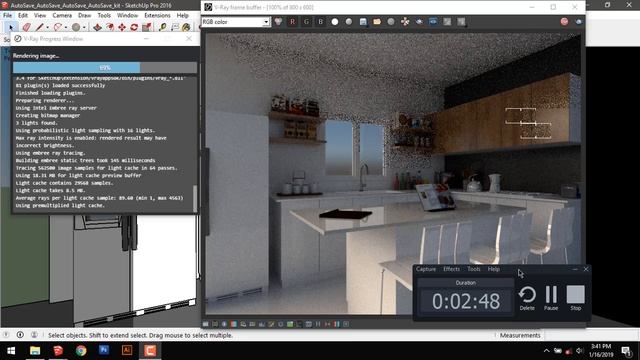
Task: Open the Camera menu
Action: (x=62, y=15)
